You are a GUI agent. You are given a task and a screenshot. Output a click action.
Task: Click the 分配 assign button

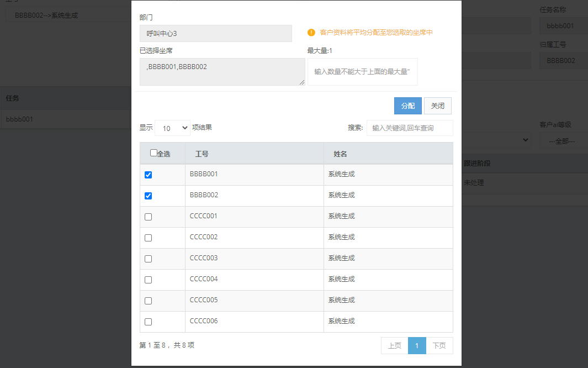click(407, 106)
